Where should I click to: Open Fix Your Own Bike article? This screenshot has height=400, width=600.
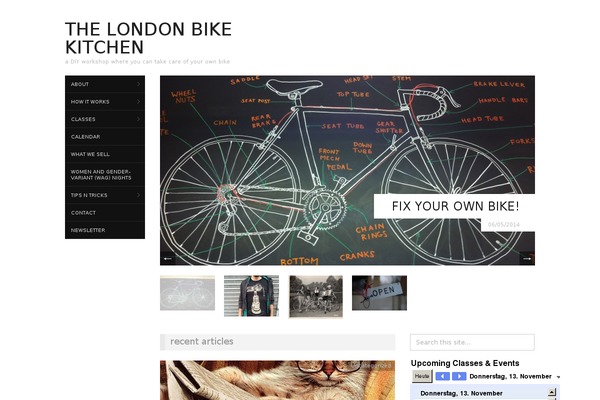[455, 206]
